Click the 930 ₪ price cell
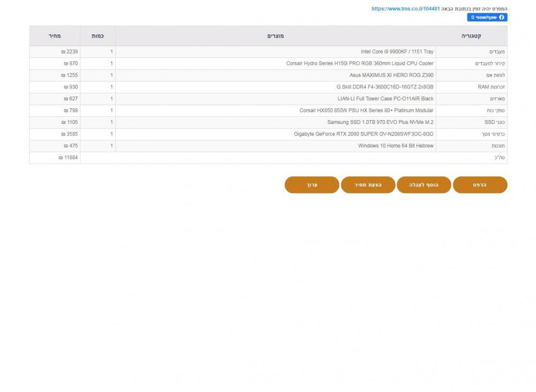This screenshot has width=536, height=392. (55, 87)
